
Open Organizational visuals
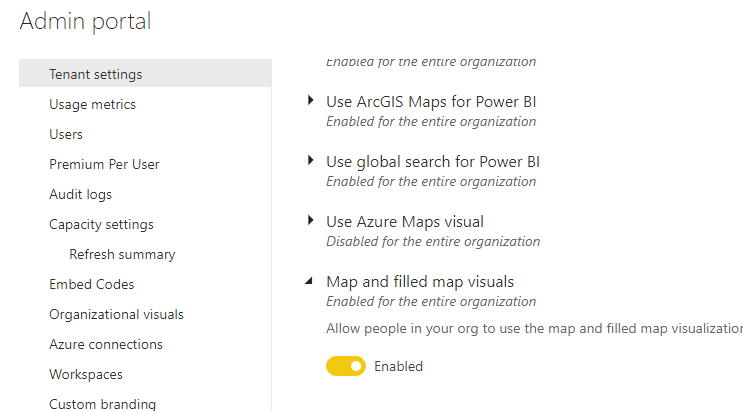(x=117, y=314)
